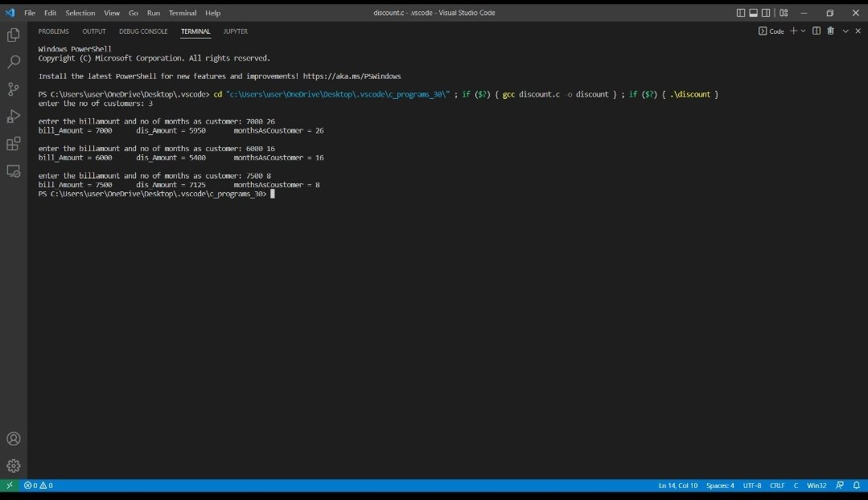Screen dimensions: 868x500
Task: Toggle primary side bar layout icon
Action: [x=741, y=13]
